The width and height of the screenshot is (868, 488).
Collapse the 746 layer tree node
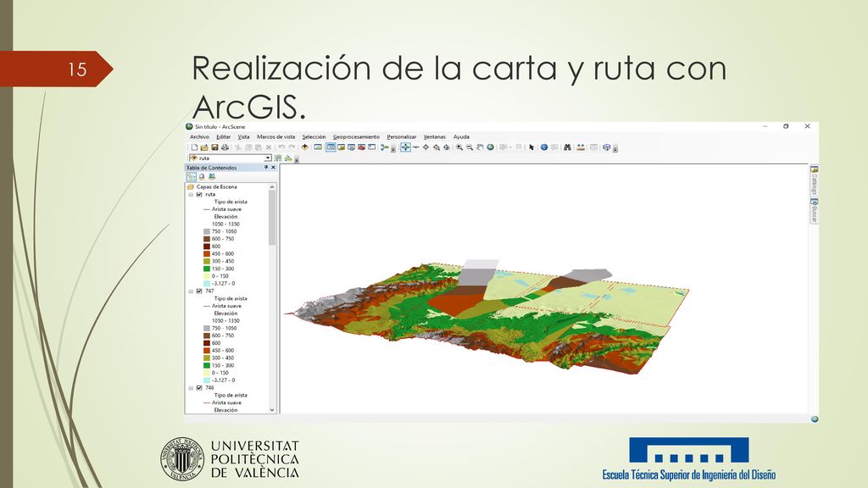(191, 388)
